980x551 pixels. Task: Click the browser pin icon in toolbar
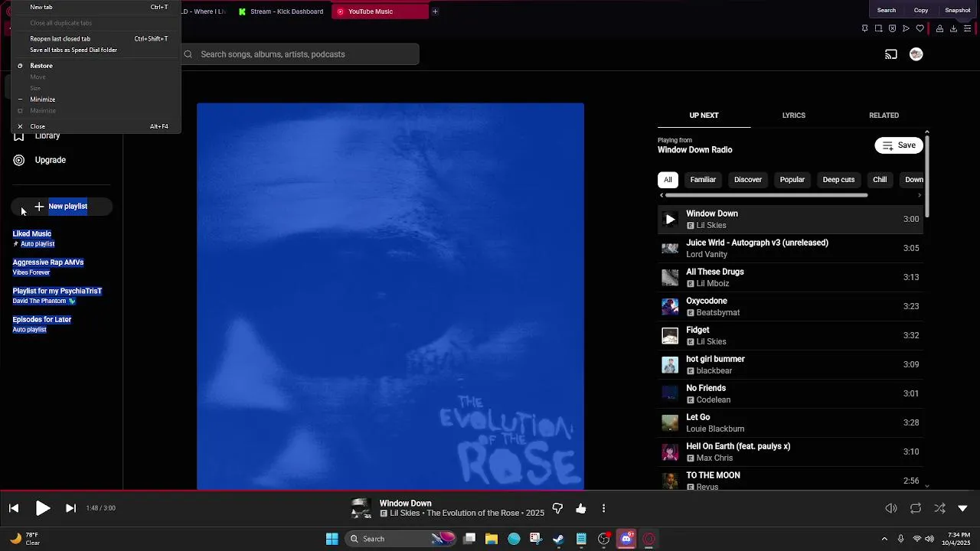(864, 28)
